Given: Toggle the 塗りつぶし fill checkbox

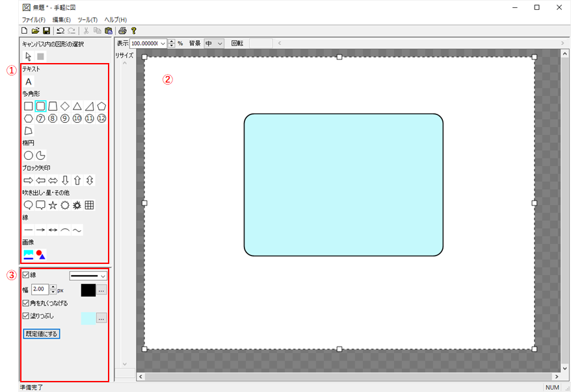Looking at the screenshot, I should [x=26, y=315].
